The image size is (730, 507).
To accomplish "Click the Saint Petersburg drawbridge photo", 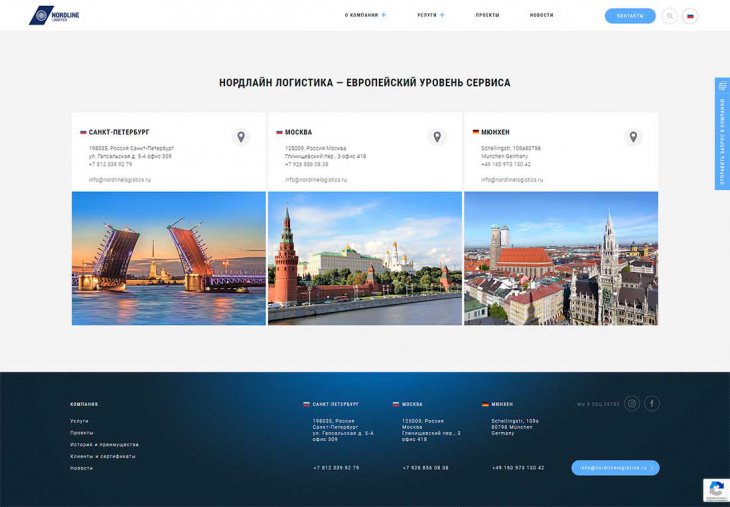I will pyautogui.click(x=168, y=258).
